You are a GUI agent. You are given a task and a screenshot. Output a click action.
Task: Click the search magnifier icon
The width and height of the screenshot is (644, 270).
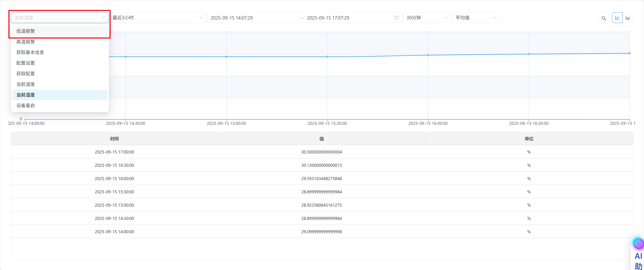click(604, 18)
